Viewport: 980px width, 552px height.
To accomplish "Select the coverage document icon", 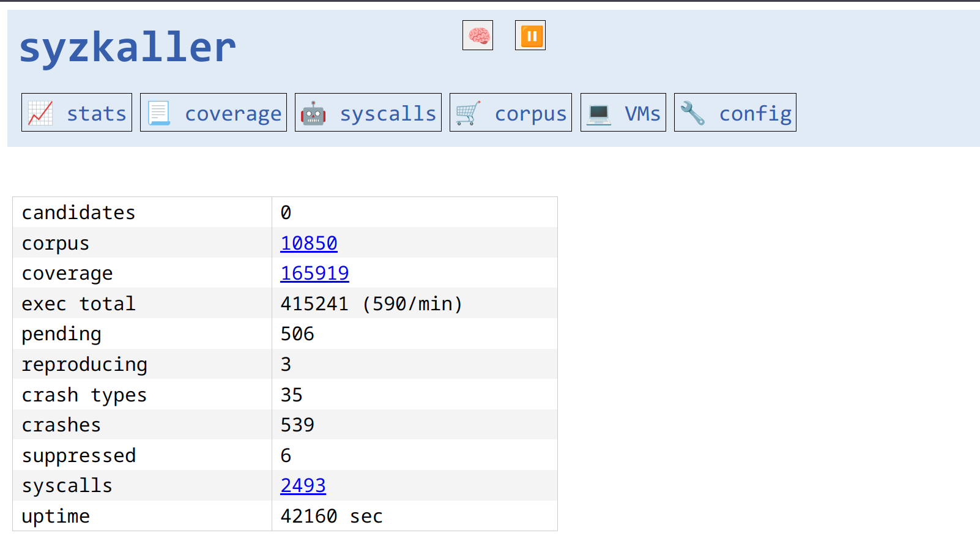I will pyautogui.click(x=160, y=112).
